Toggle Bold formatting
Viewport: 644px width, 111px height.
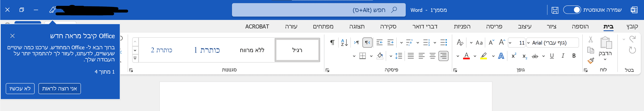(x=574, y=56)
